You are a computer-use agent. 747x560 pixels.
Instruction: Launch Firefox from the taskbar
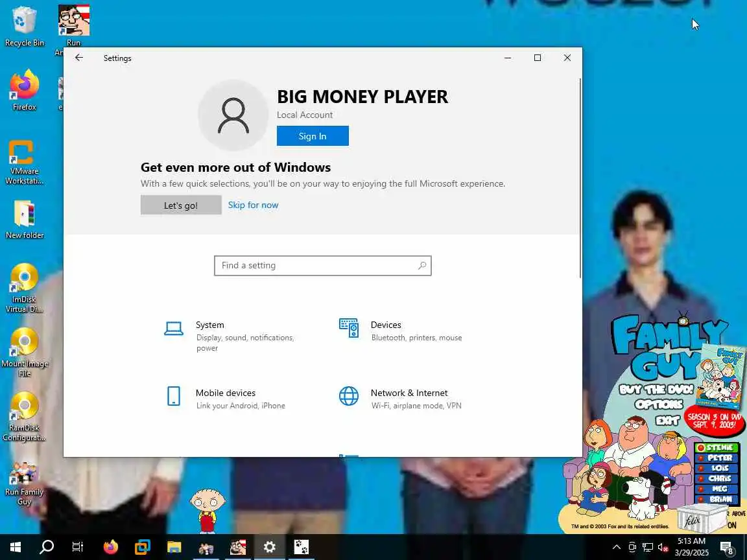[x=110, y=547]
